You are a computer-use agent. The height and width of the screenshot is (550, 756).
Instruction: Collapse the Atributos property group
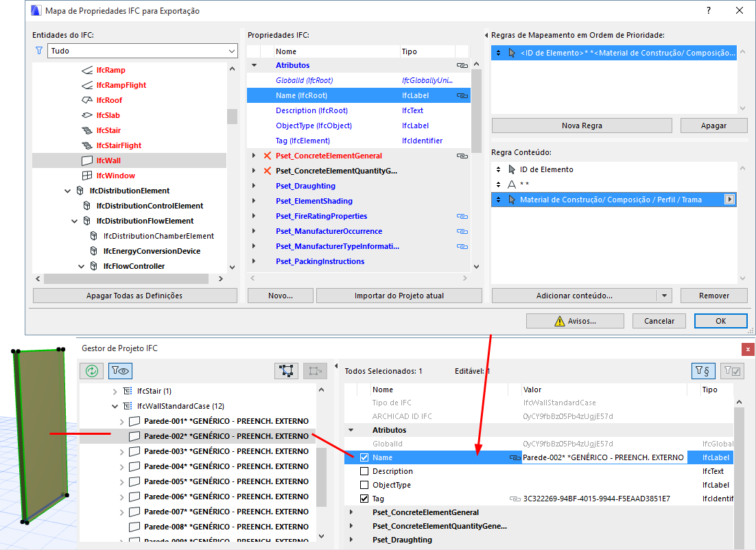point(254,65)
